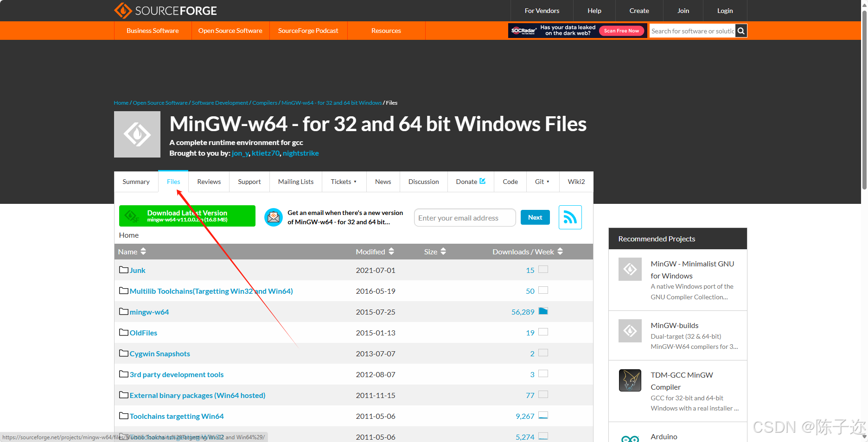Viewport: 868px width, 442px height.
Task: Click the Download Latest Version button
Action: click(x=187, y=216)
